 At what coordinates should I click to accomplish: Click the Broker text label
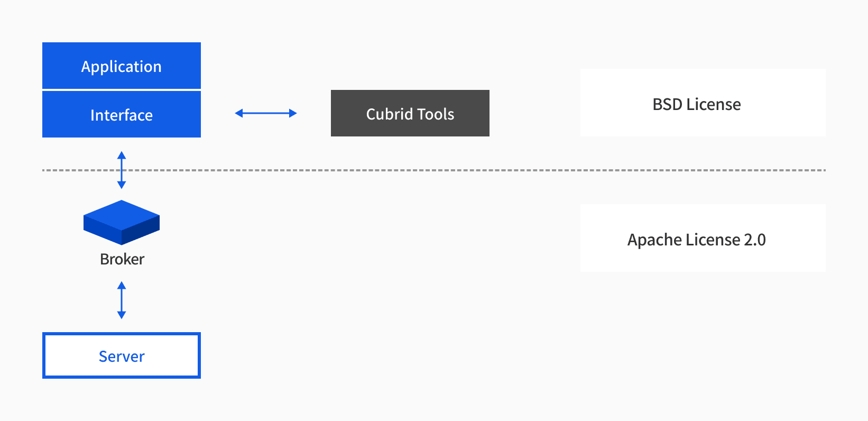pos(122,259)
